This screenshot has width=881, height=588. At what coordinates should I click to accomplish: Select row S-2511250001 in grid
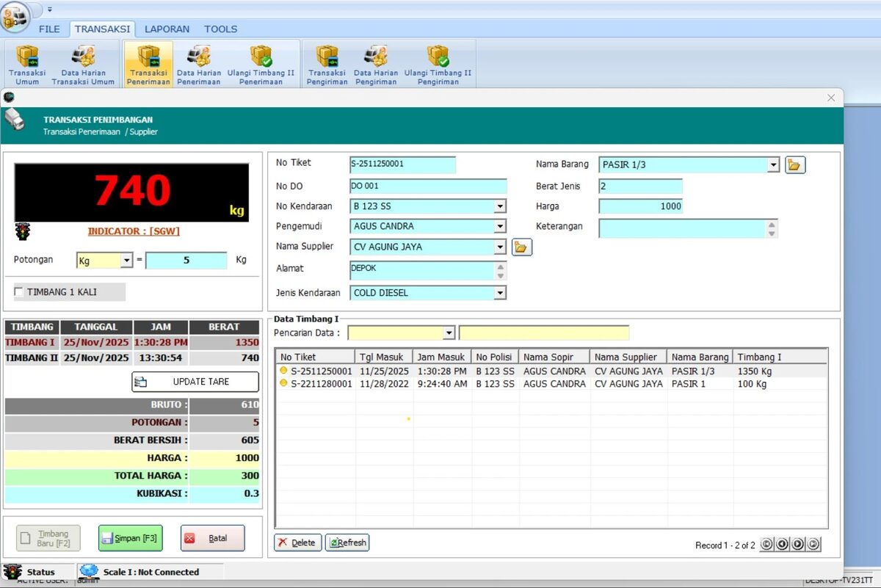(x=551, y=371)
